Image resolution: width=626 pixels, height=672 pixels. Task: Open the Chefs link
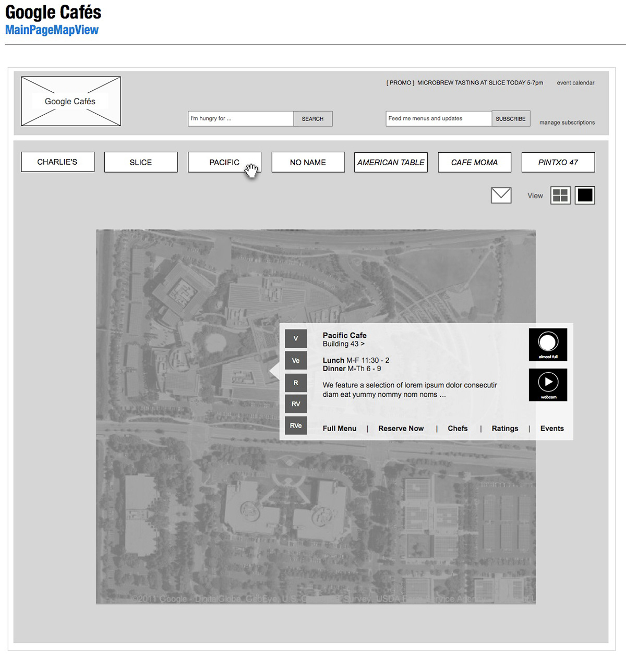pyautogui.click(x=458, y=429)
